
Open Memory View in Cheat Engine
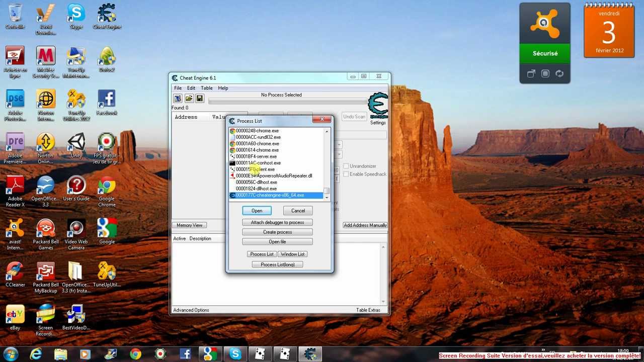[189, 225]
